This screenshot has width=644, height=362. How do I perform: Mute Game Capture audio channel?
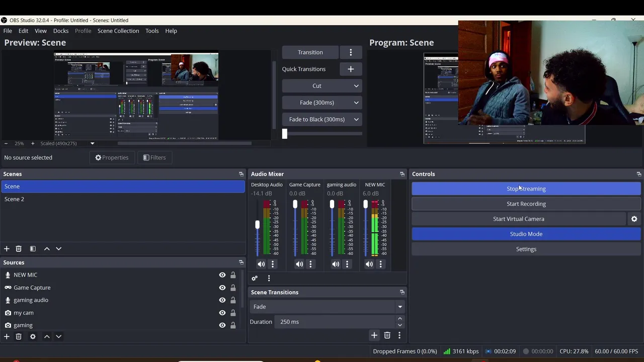(299, 264)
